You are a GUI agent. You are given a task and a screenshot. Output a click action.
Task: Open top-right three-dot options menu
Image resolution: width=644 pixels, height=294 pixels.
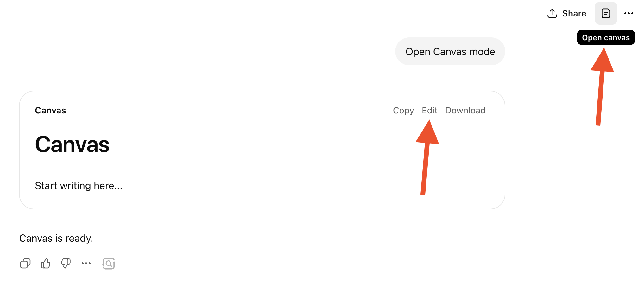(x=628, y=13)
